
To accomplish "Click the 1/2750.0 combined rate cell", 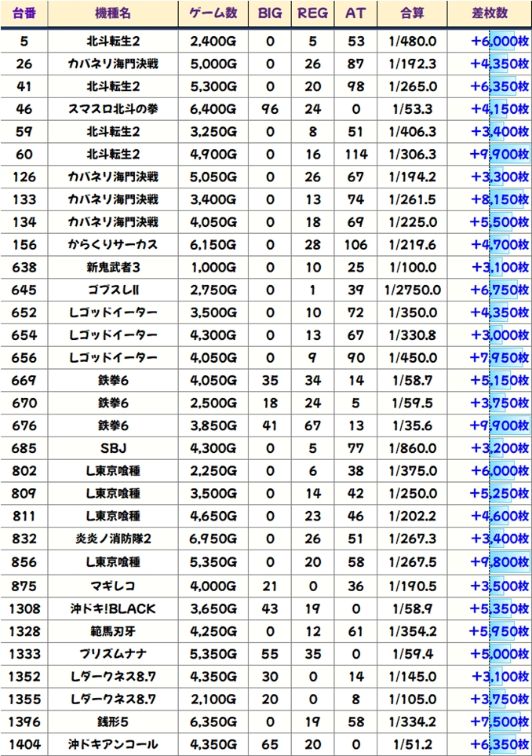I will tap(411, 290).
